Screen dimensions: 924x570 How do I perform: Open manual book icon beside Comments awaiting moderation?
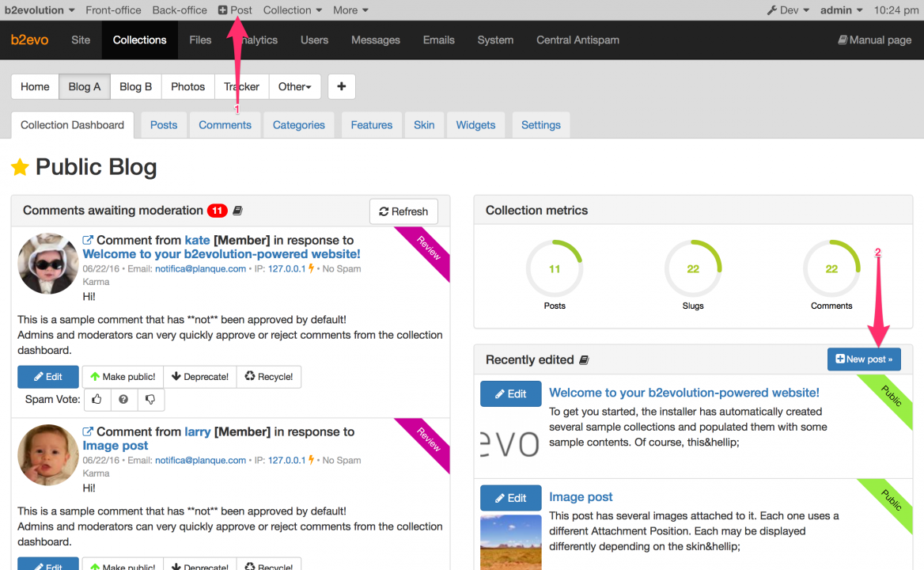pos(237,211)
